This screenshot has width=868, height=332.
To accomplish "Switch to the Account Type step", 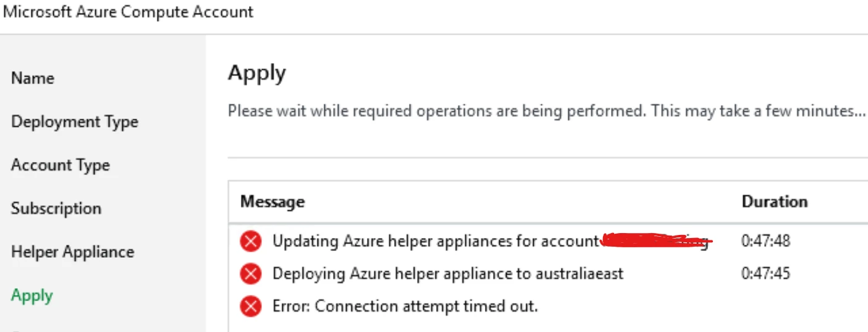I will (60, 165).
